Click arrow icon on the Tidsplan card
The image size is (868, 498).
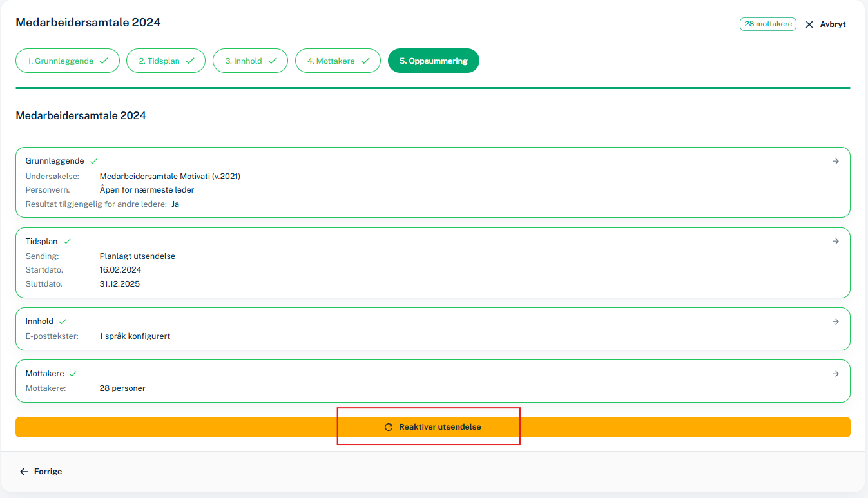pos(836,242)
